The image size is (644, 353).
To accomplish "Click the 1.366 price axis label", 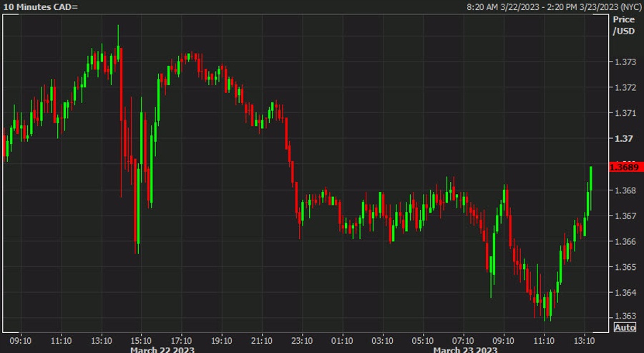I will click(625, 241).
